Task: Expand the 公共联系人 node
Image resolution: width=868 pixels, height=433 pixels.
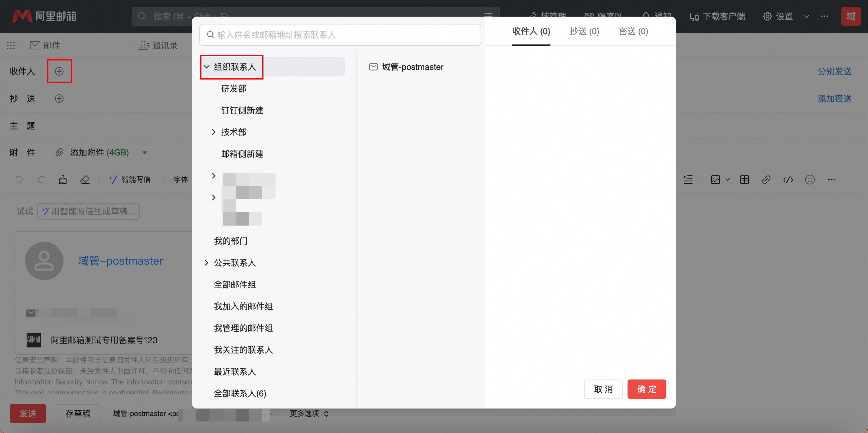Action: coord(206,262)
